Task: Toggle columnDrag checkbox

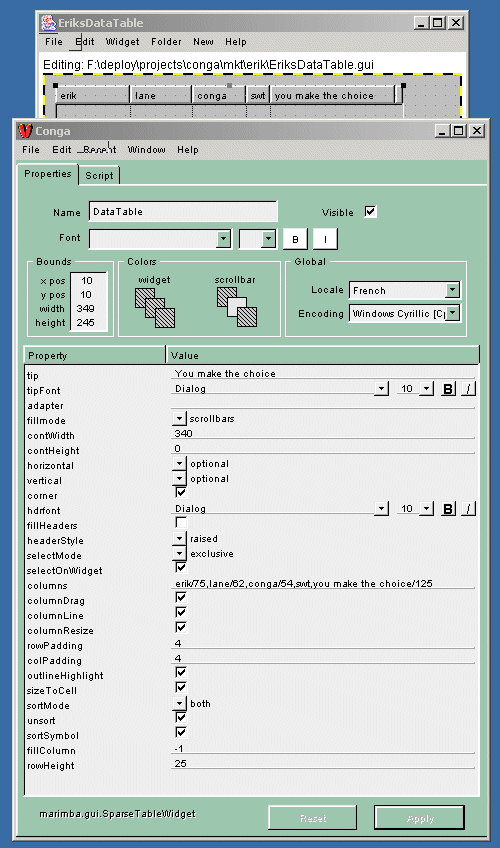Action: pos(181,597)
